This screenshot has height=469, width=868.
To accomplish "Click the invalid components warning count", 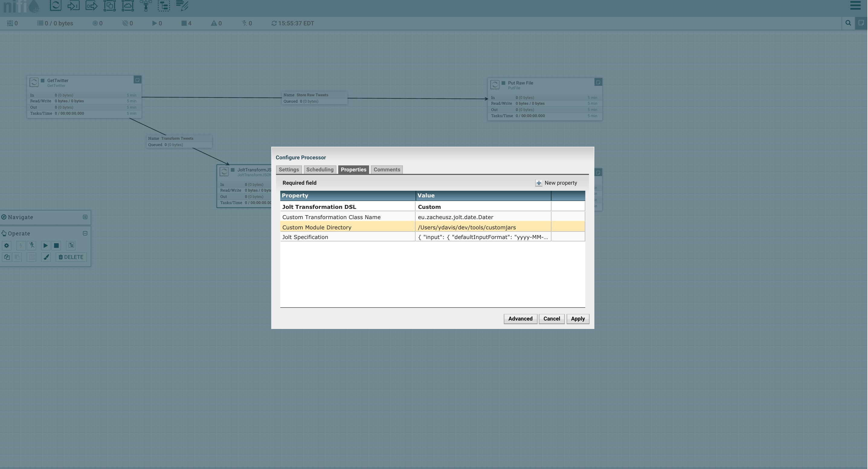I will [x=216, y=23].
